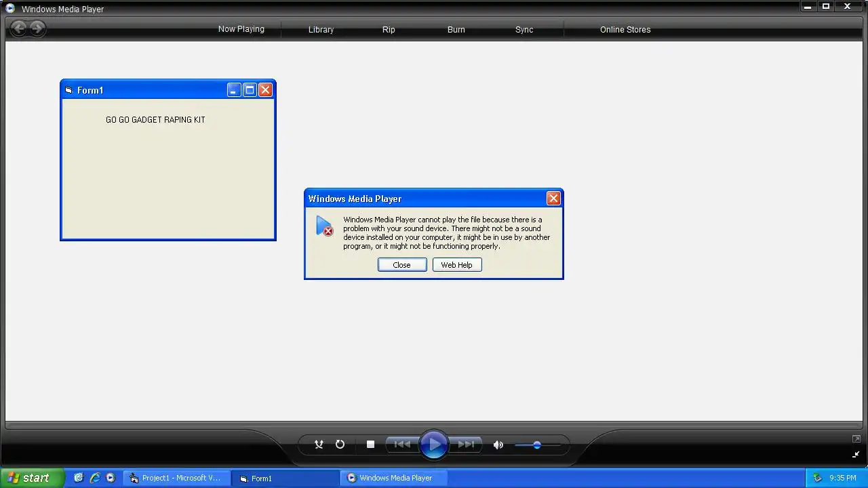Toggle the repeat button
Viewport: 868px width, 488px height.
(x=340, y=445)
